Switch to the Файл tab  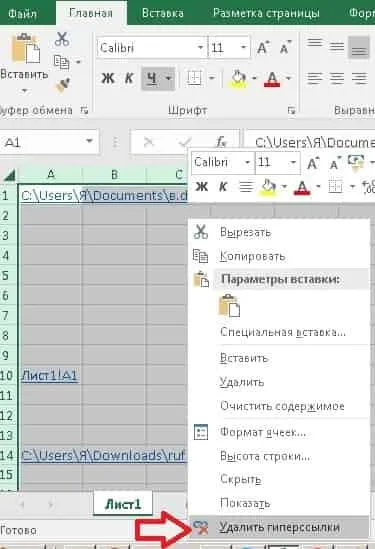(x=22, y=13)
